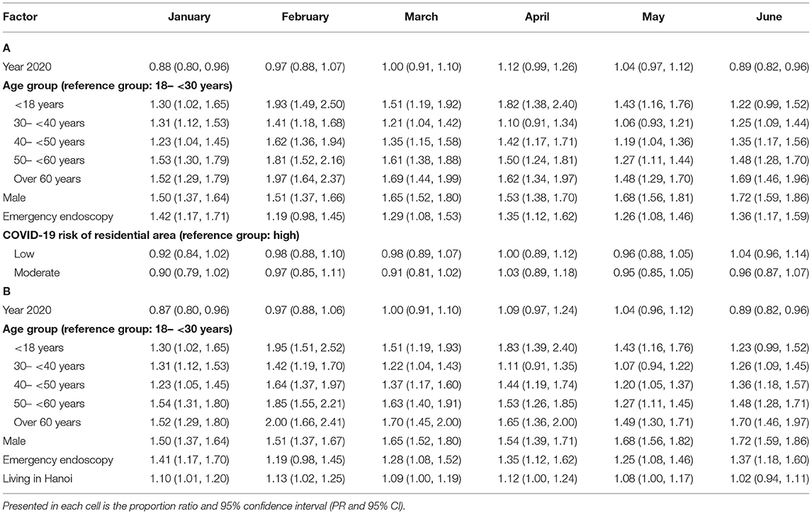Click the "Living in Hanoi" row label

(38, 479)
